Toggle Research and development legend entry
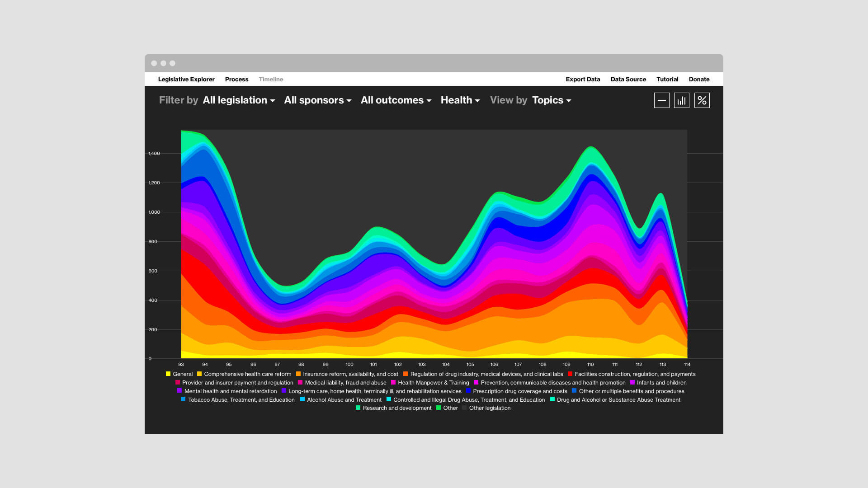This screenshot has height=488, width=868. [394, 408]
